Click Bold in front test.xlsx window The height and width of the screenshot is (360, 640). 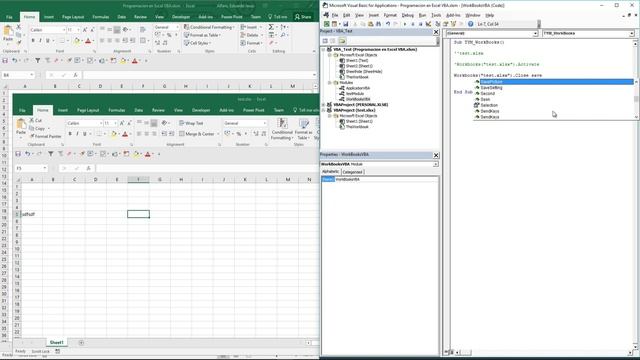[70, 134]
